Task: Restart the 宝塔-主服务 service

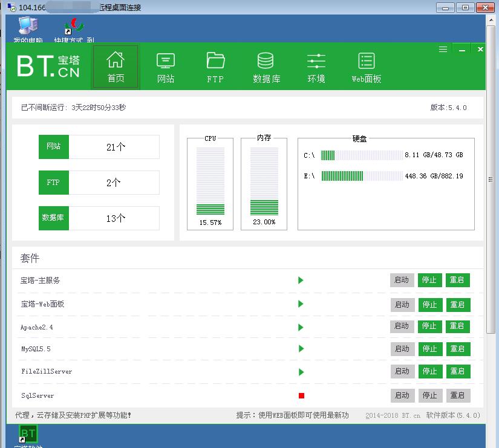Action: 457,280
